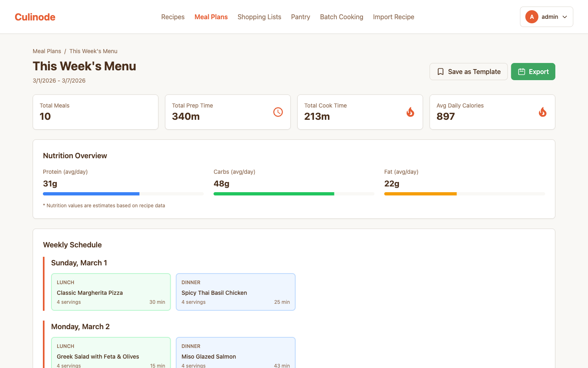Click the Export button
588x368 pixels.
533,71
